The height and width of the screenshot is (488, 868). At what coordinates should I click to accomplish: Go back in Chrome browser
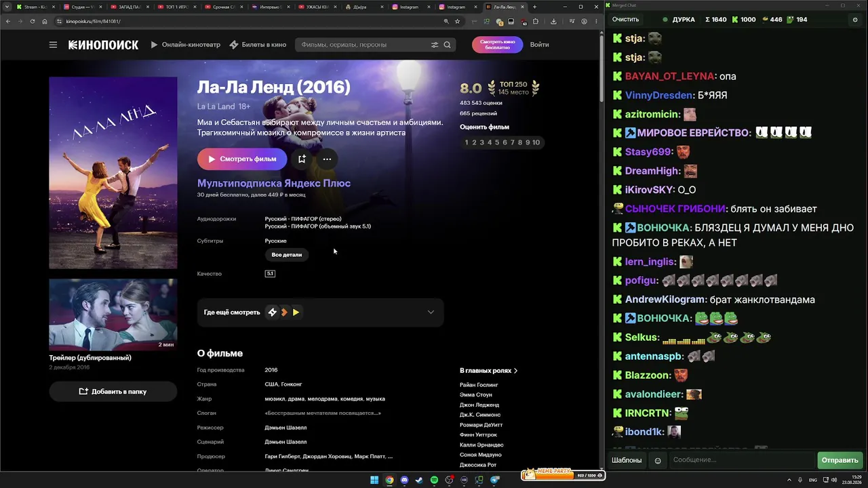(8, 21)
